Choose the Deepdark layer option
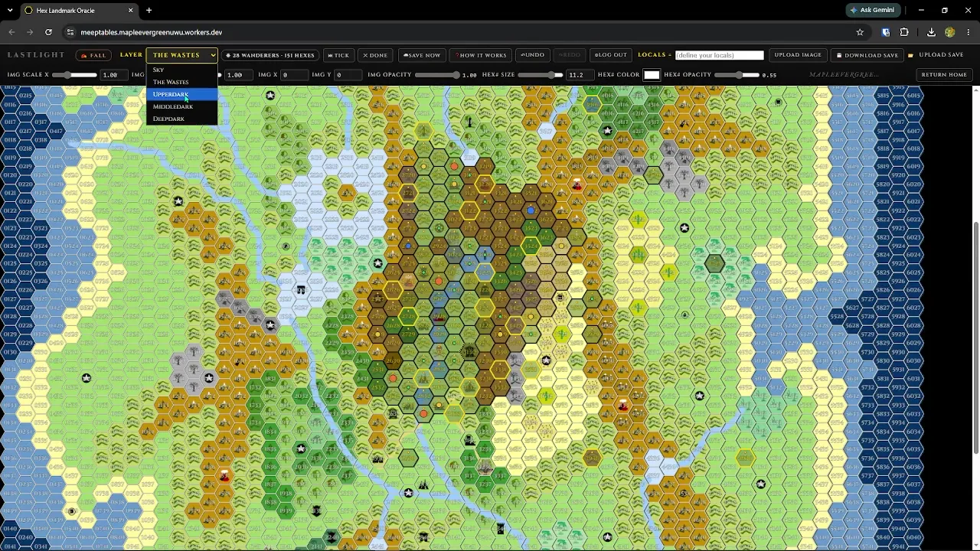 pos(181,119)
